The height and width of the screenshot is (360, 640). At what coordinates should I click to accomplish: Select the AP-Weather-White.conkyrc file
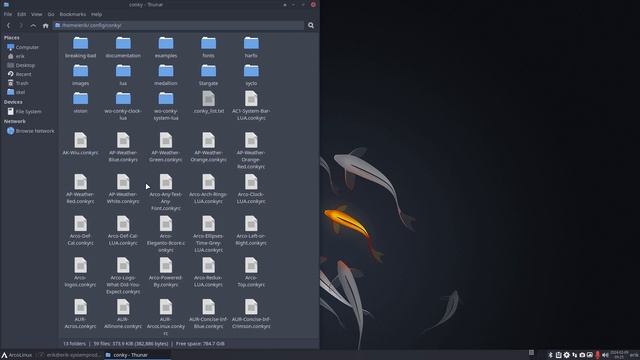coord(123,182)
